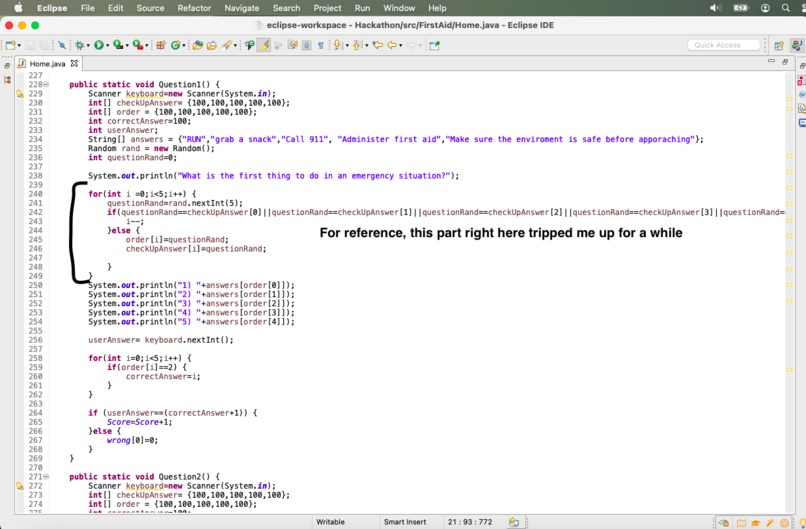This screenshot has height=529, width=806.
Task: Click the New Java Package icon
Action: coord(161,45)
